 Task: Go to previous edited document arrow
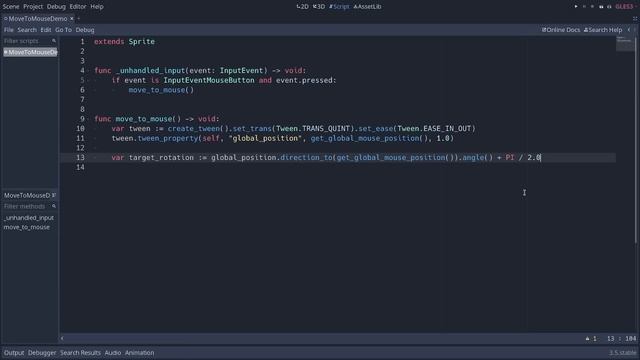[629, 30]
